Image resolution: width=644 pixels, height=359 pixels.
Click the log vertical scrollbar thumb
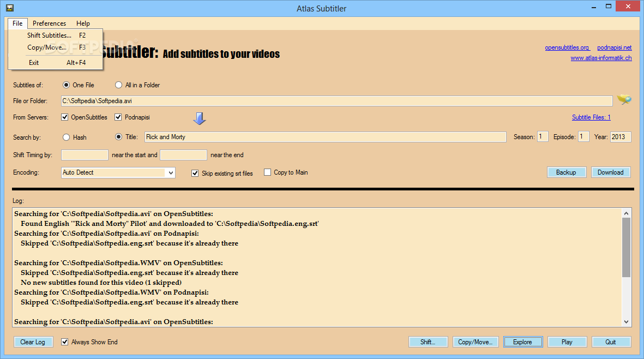(627, 247)
